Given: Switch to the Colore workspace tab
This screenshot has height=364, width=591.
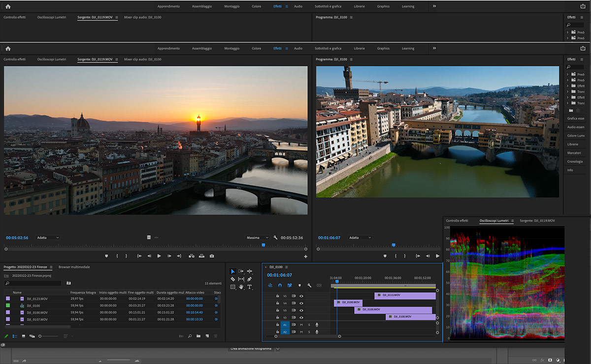Looking at the screenshot, I should click(256, 48).
